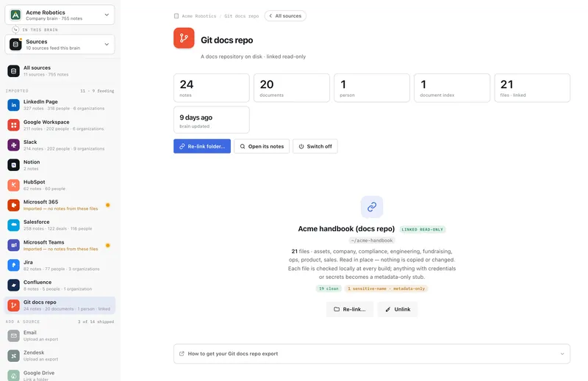Click the 24 notes stat card

point(212,88)
